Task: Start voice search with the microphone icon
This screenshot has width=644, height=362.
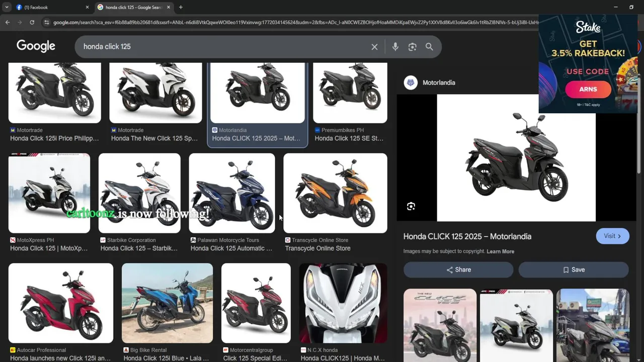Action: (395, 47)
